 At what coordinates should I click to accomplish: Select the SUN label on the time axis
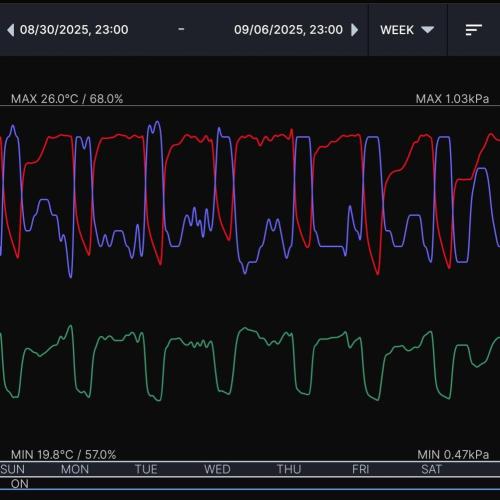12,469
